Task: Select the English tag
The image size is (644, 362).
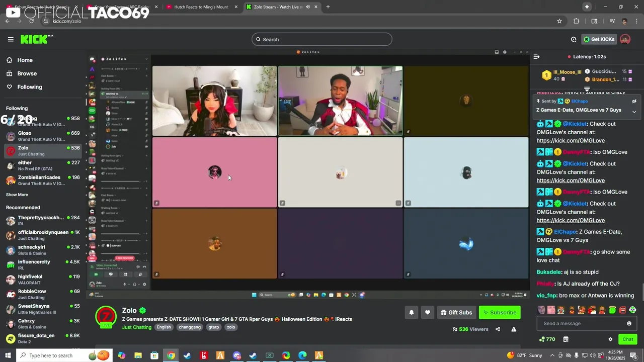Action: click(164, 327)
